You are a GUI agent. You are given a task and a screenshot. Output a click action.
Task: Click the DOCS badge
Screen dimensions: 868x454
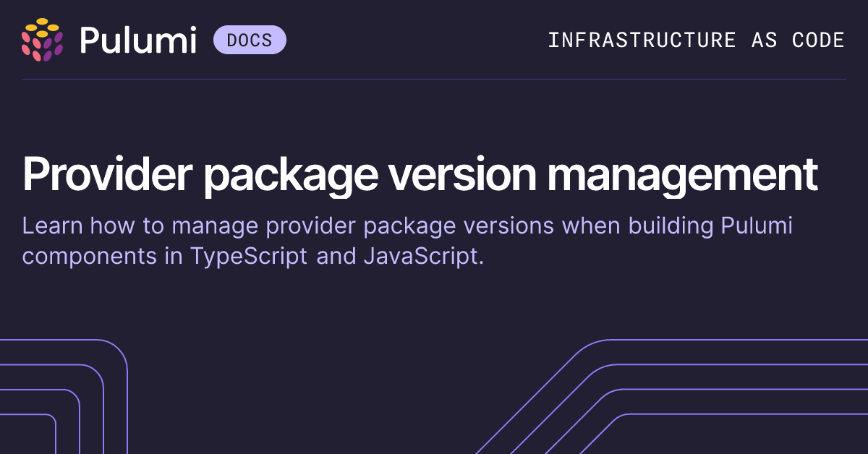tap(250, 40)
